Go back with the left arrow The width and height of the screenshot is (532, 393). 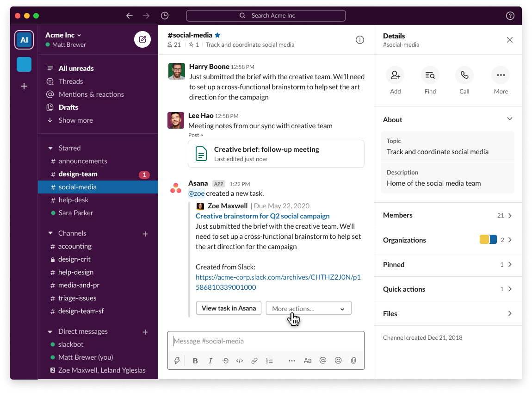pos(129,16)
